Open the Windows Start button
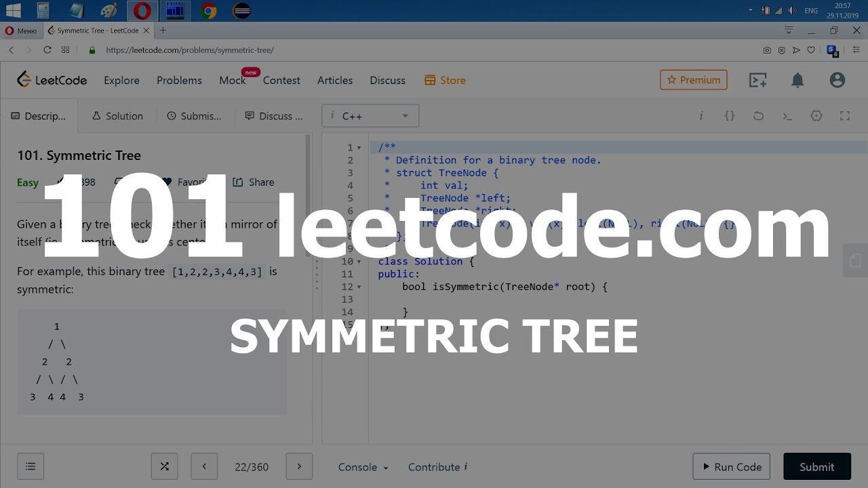 [x=12, y=11]
